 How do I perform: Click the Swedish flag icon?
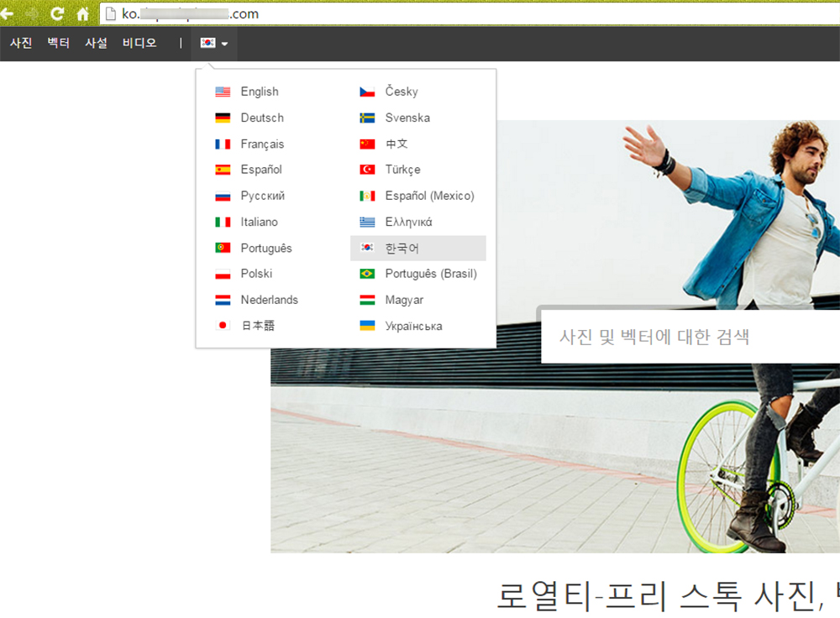click(367, 118)
